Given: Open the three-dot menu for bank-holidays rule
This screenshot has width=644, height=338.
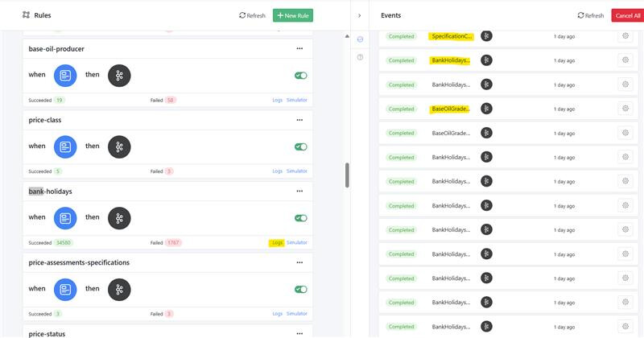Looking at the screenshot, I should [299, 192].
